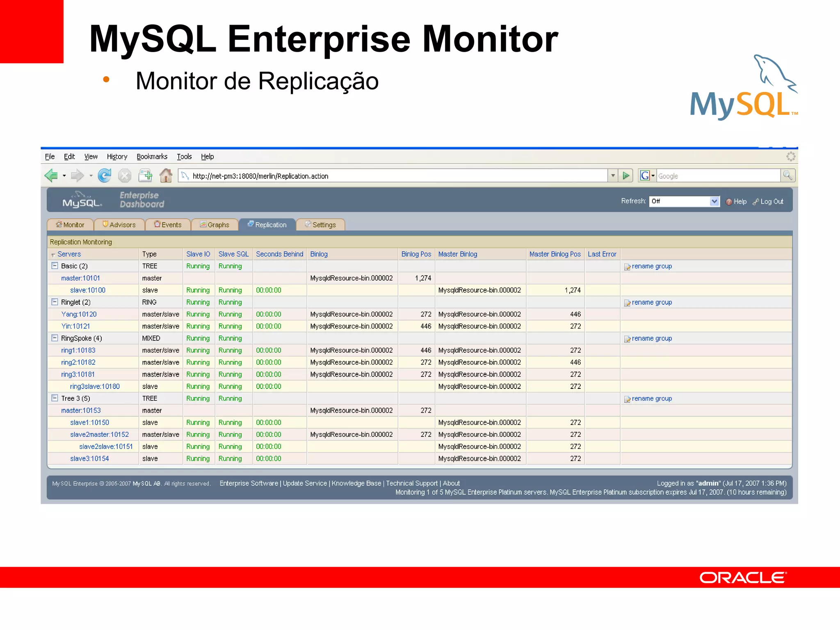
Task: Select the Replication tab
Action: 267,225
